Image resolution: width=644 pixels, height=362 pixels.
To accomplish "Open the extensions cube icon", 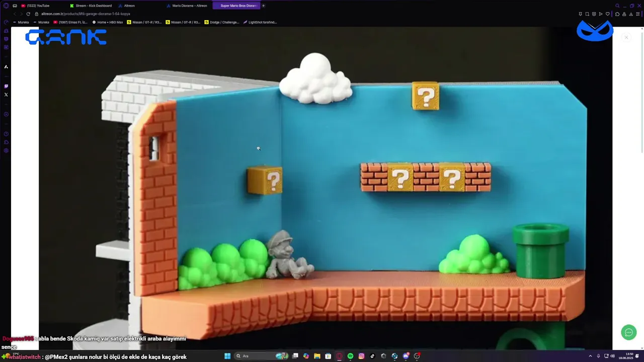I will click(618, 14).
